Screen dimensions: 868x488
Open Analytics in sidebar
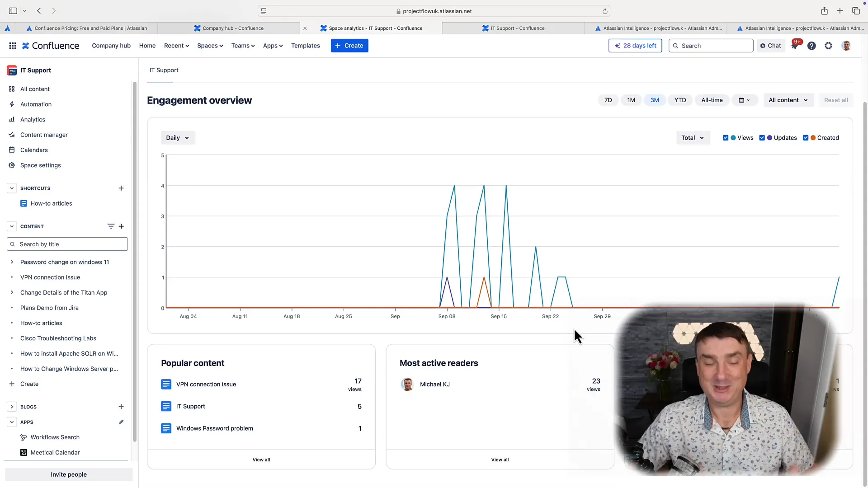[33, 120]
